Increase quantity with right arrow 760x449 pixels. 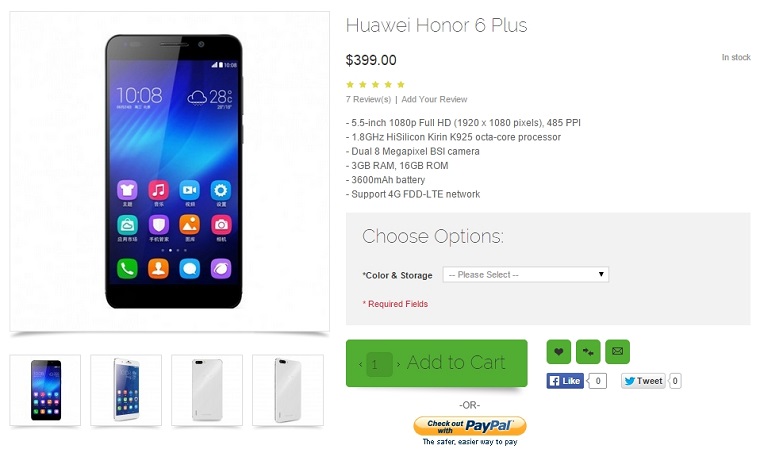point(398,364)
